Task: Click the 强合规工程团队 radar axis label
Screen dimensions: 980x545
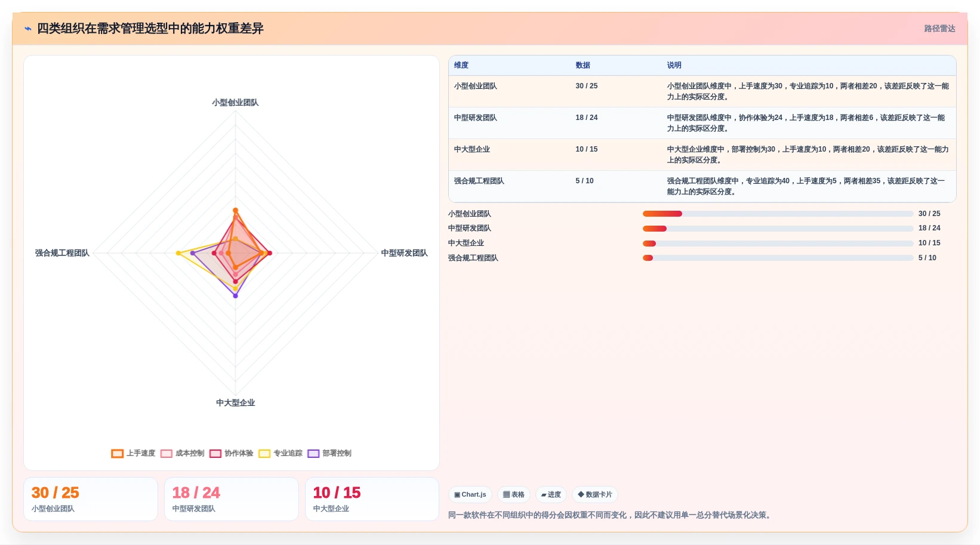Action: tap(62, 253)
